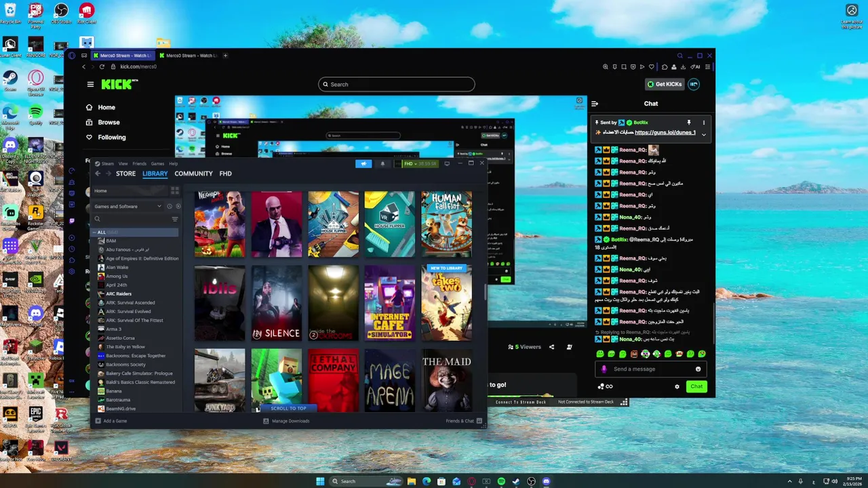Click the Opera browser search tabs icon
Image resolution: width=868 pixels, height=488 pixels.
coord(680,56)
